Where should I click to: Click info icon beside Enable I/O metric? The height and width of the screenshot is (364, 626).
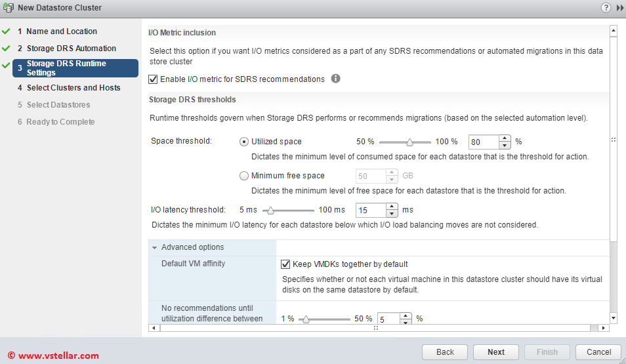(336, 79)
